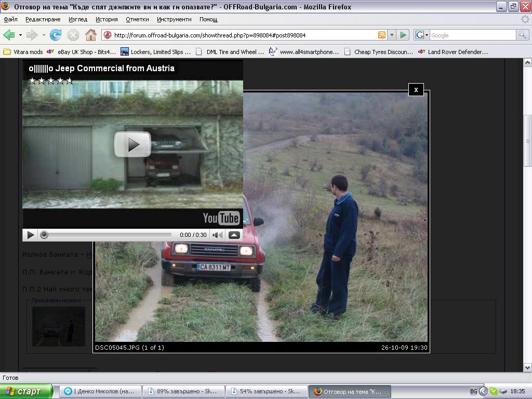Click the DSC05045.JPG image caption
532x399 pixels.
(x=129, y=348)
